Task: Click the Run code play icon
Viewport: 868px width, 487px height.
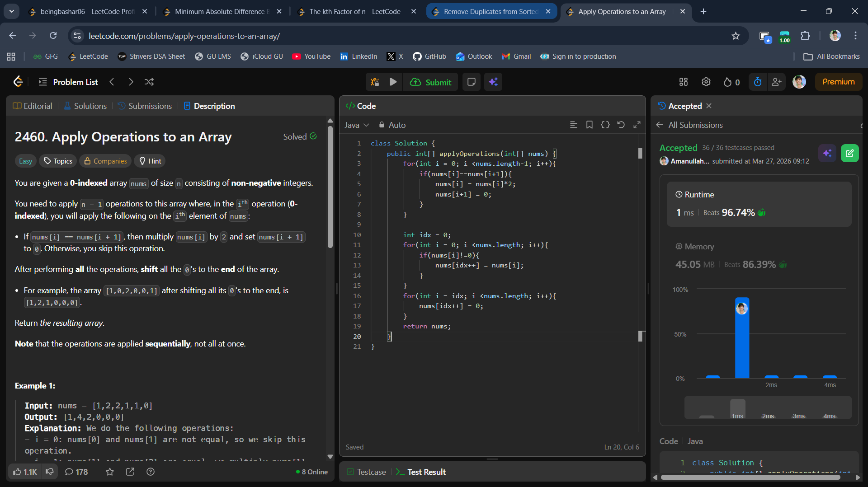Action: (393, 82)
